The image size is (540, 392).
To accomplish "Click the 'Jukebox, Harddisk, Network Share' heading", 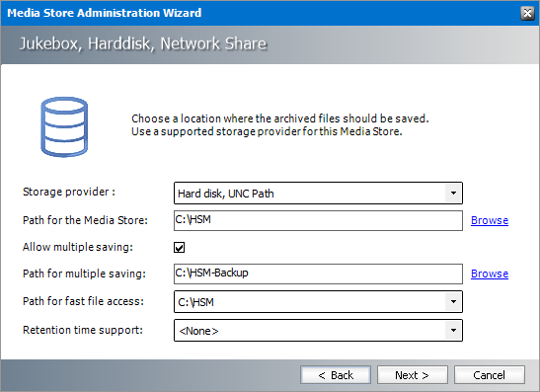I will tap(143, 43).
